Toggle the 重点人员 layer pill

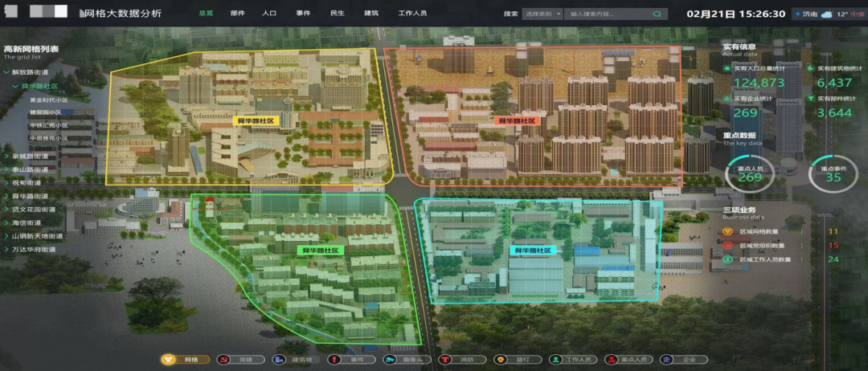coord(628,360)
